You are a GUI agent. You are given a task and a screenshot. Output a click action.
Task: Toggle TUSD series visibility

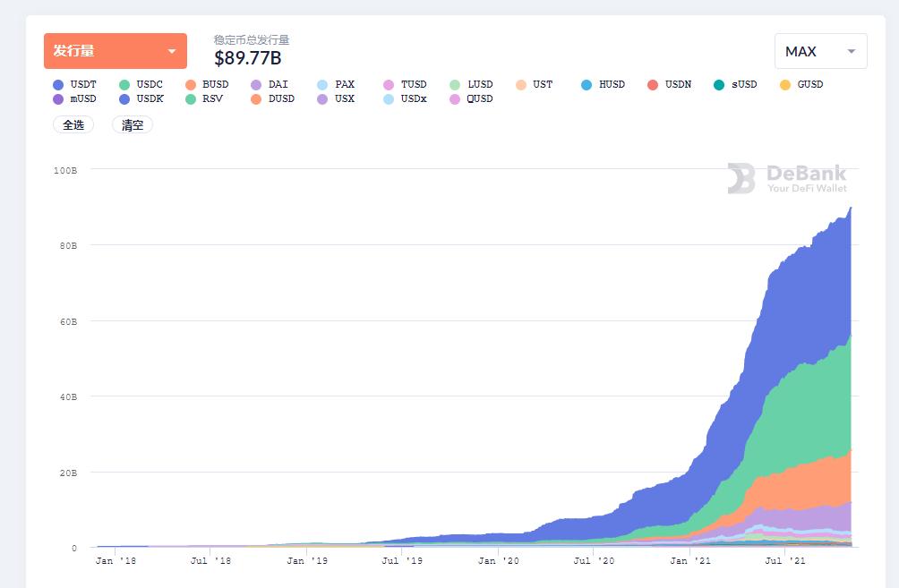click(x=389, y=85)
